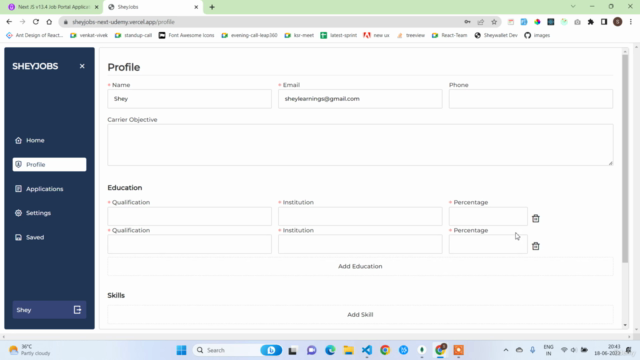The width and height of the screenshot is (640, 360).
Task: Reload the page with refresh icon
Action: 36,22
